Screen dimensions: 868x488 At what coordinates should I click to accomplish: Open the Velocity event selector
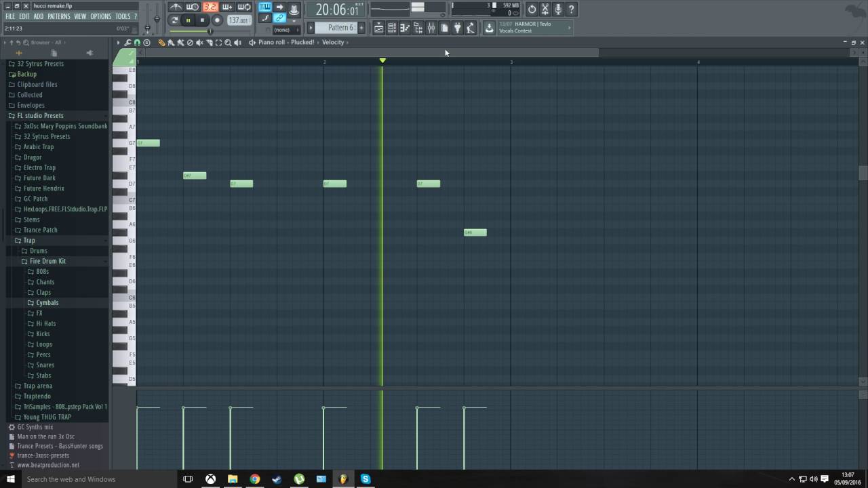333,42
